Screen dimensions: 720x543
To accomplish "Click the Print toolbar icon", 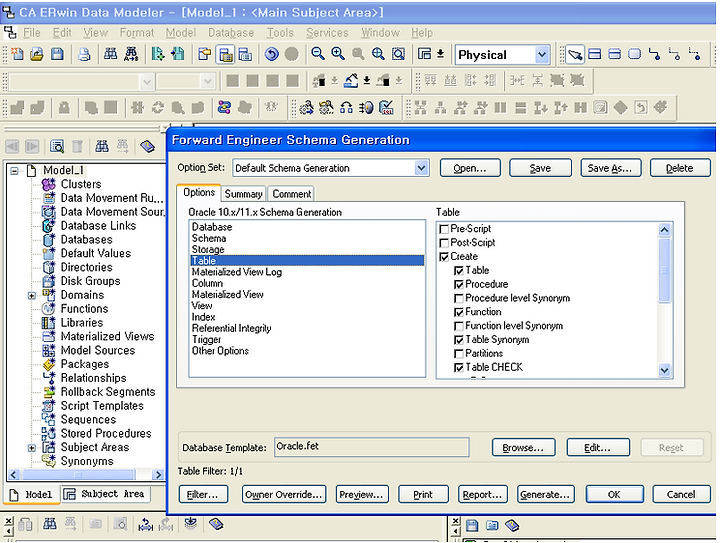I will click(84, 54).
